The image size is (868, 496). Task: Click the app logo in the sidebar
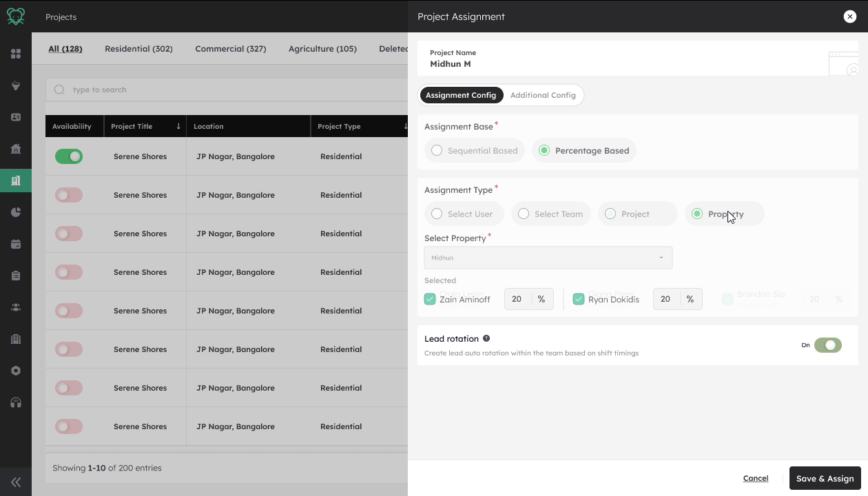point(16,16)
